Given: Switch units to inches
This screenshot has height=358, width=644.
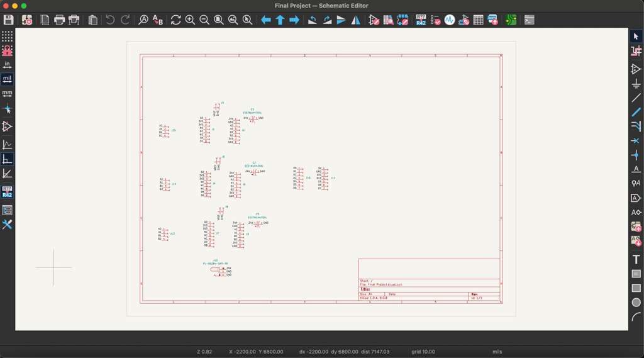Looking at the screenshot, I should 7,65.
